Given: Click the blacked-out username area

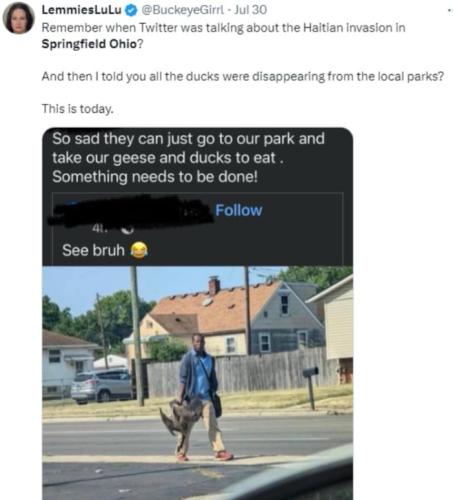Looking at the screenshot, I should (131, 211).
